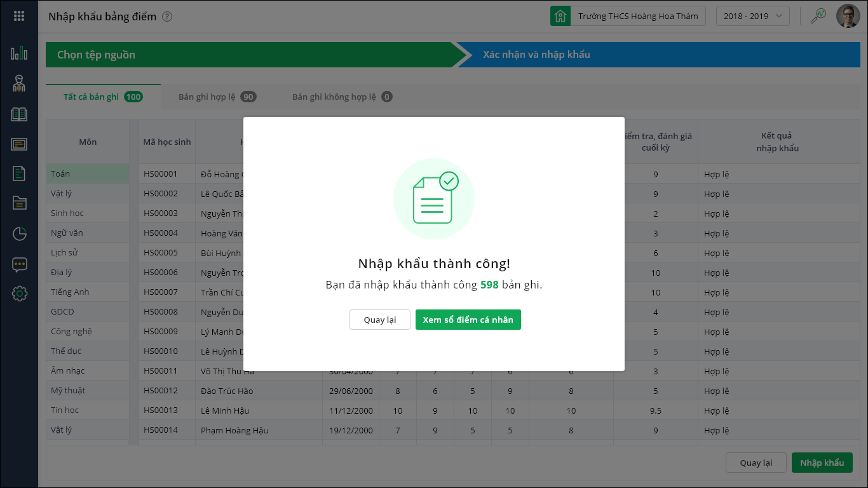Select the Thể dục subject
This screenshot has height=488, width=868.
pos(88,351)
